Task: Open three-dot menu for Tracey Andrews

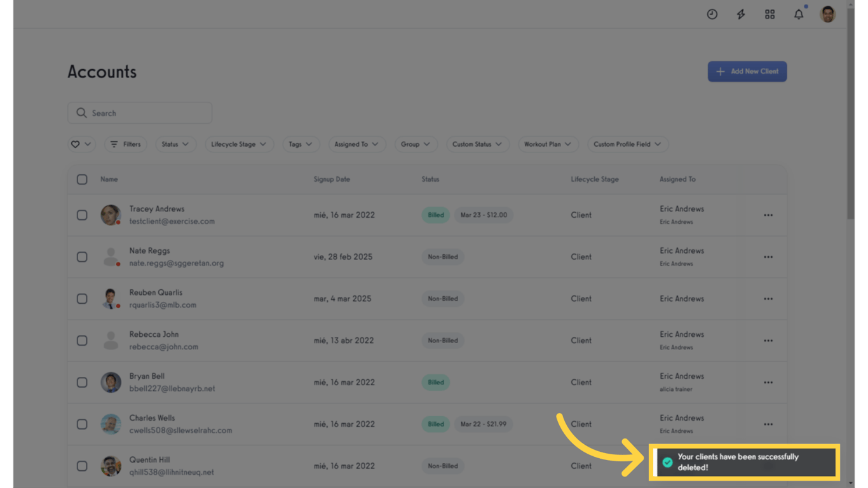Action: tap(768, 215)
